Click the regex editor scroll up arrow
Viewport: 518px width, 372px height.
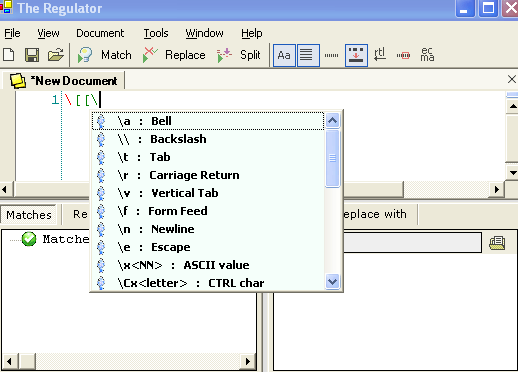(513, 106)
